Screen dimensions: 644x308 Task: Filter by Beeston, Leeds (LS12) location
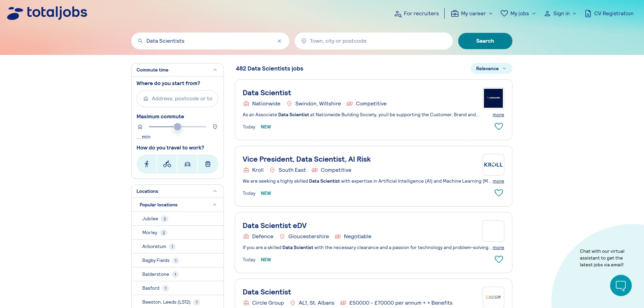(177, 302)
